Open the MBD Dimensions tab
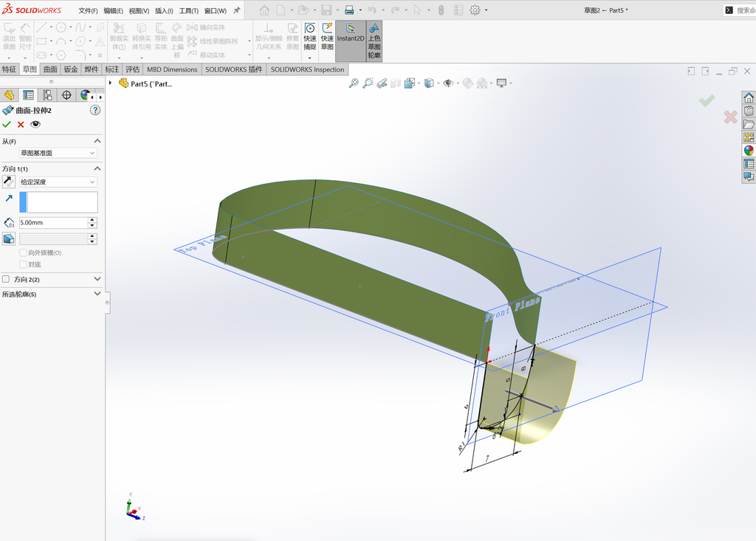This screenshot has width=756, height=541. (x=172, y=69)
